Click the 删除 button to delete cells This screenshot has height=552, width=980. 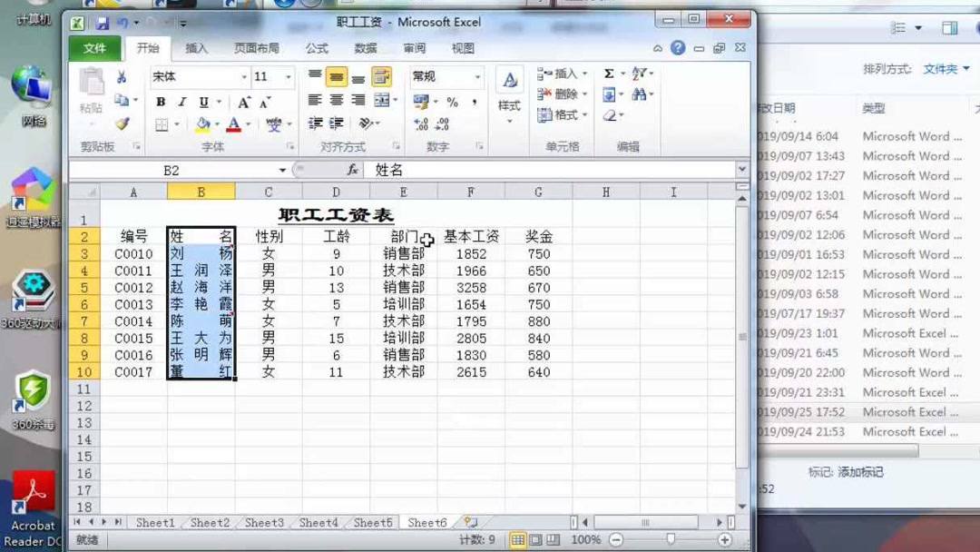(561, 94)
